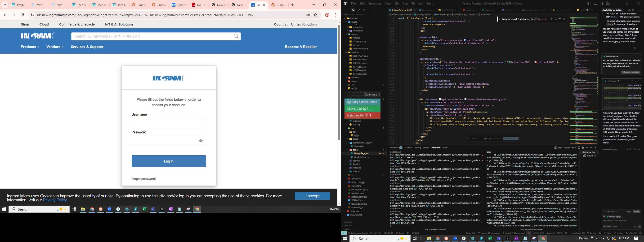Click Accept in Cursor AI changes

636,212
